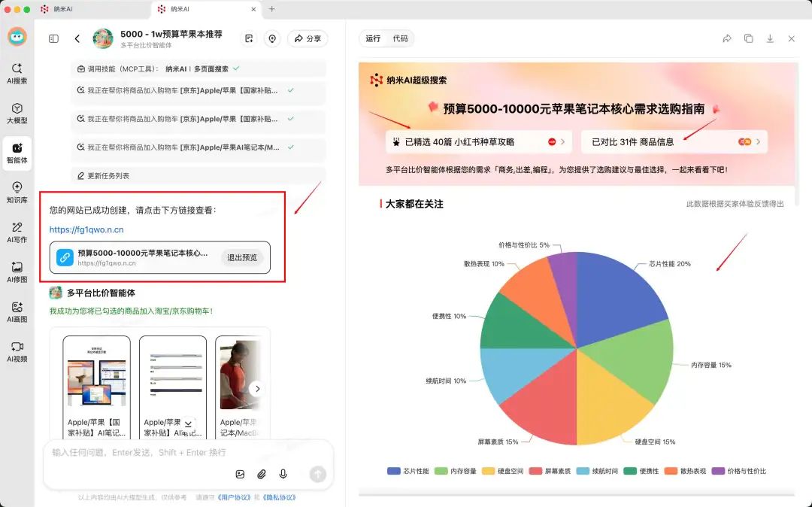This screenshot has width=812, height=507.
Task: Toggle the chat sidebar panel icon
Action: 54,39
